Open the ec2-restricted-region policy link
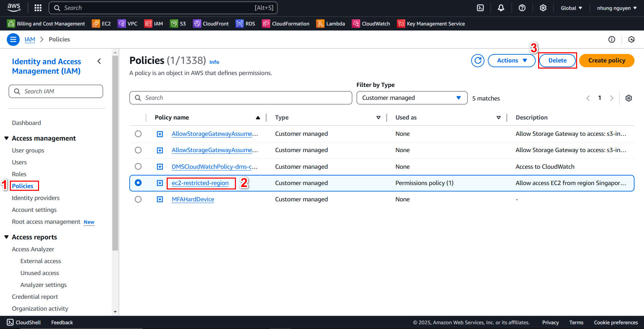The height and width of the screenshot is (329, 644). (x=200, y=183)
